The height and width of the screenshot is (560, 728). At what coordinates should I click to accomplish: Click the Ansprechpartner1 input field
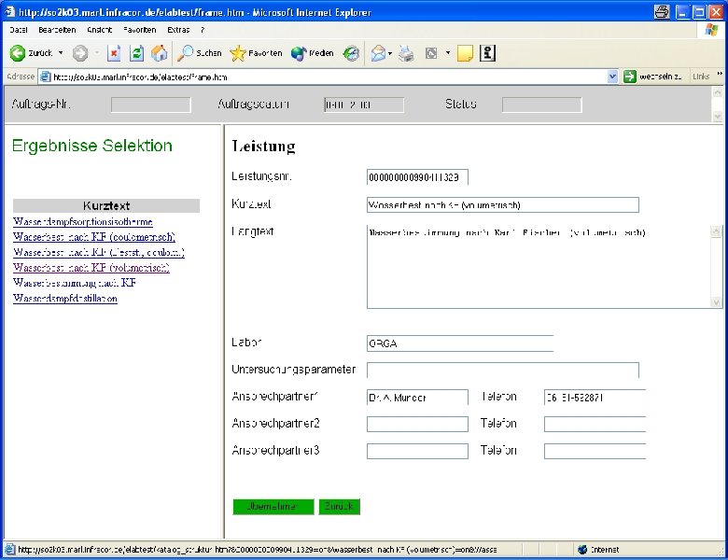coord(417,397)
